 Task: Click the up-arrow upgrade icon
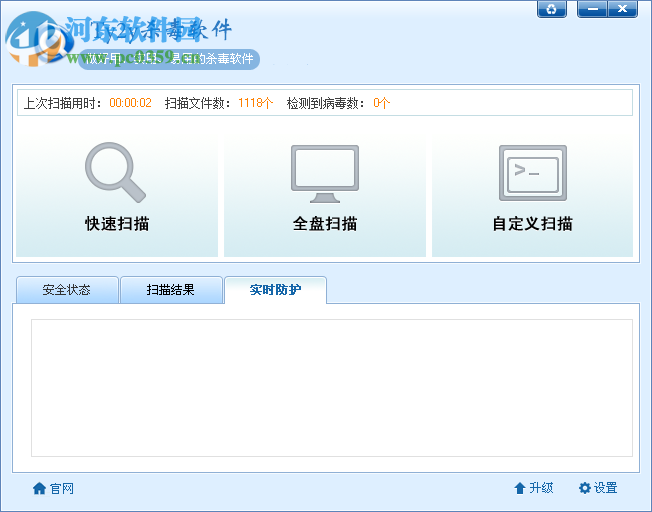point(520,488)
